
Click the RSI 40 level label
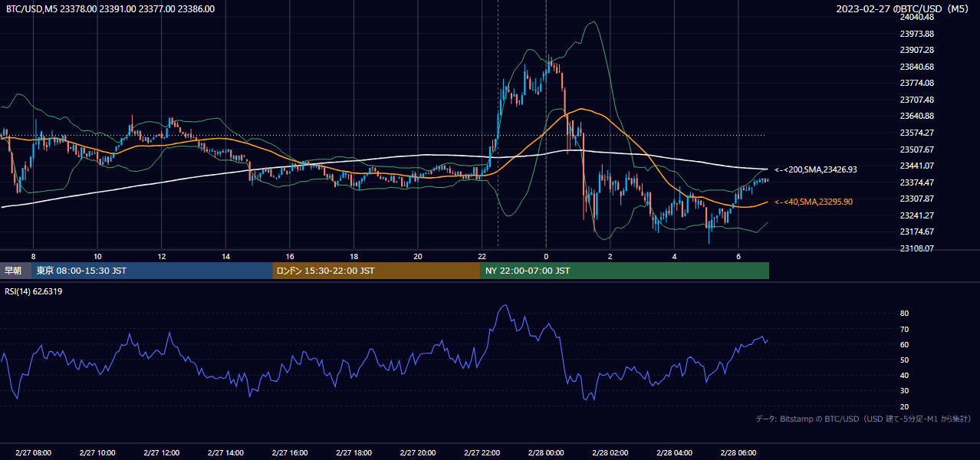(904, 376)
